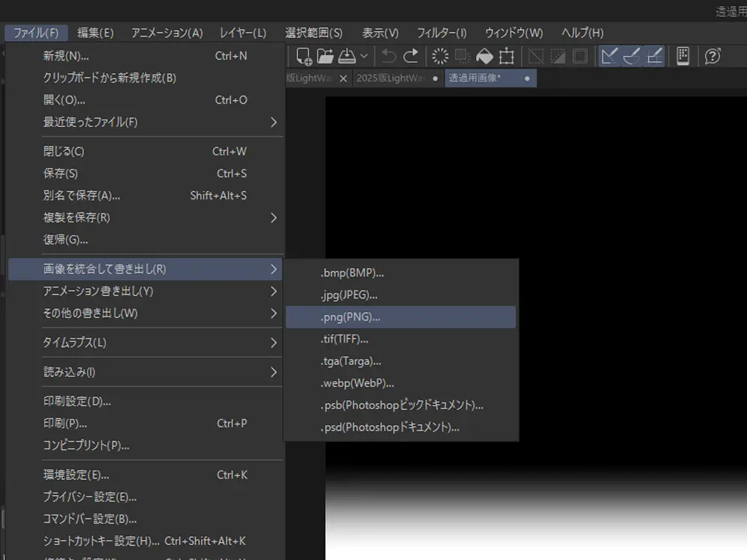Viewport: 747px width, 560px height.
Task: Toggle Snap to Ruler
Action: (610, 56)
